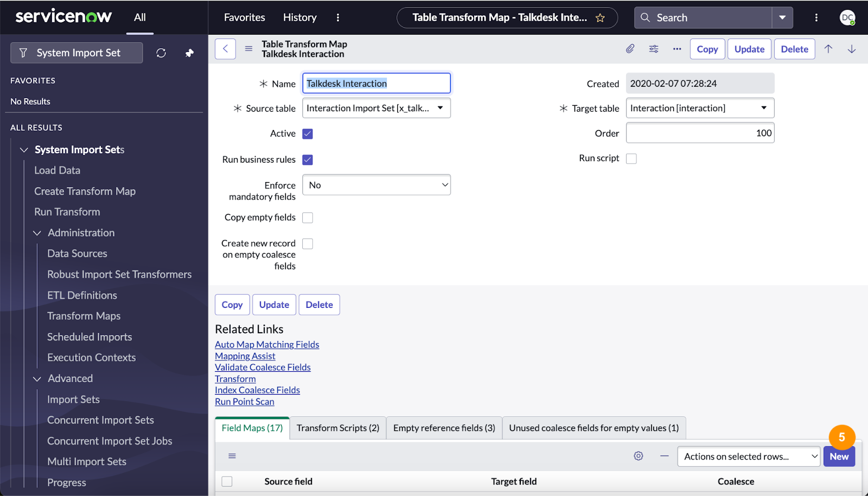Switch to Transform Scripts (2) tab
Screen dimensions: 868x496
(338, 428)
